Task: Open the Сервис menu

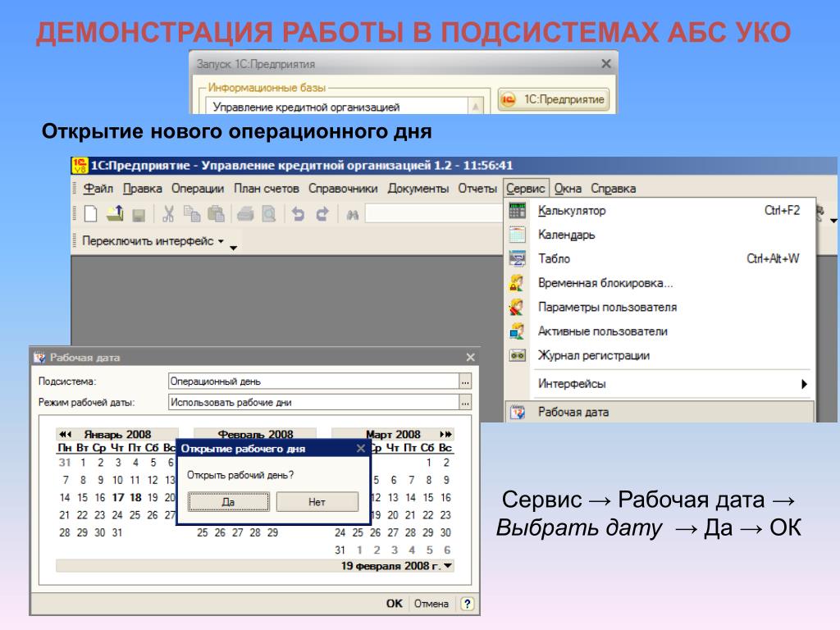Action: pos(526,189)
